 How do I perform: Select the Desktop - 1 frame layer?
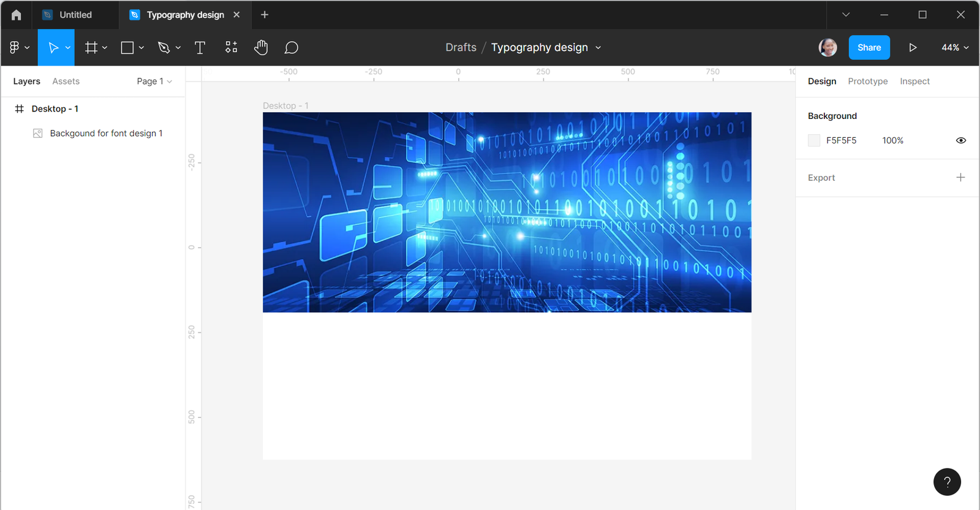click(x=55, y=109)
